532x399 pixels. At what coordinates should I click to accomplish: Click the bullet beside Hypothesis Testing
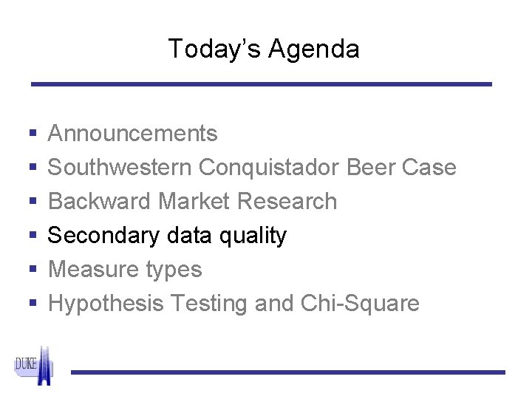(33, 303)
